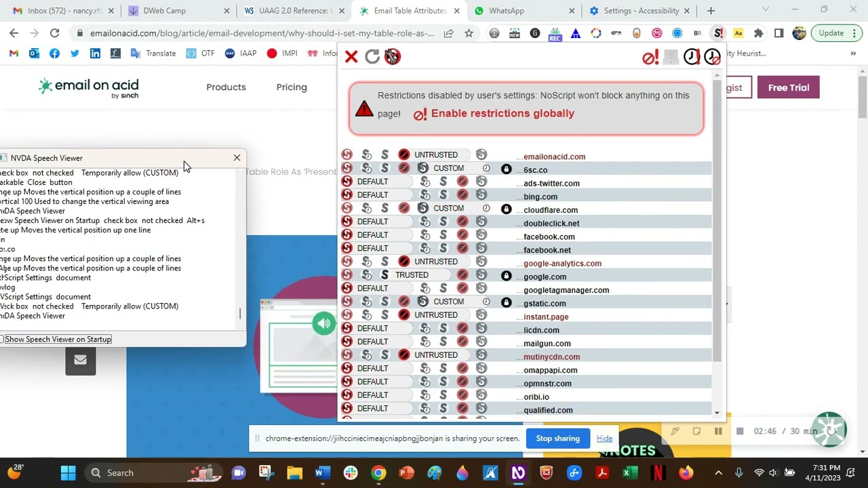This screenshot has width=868, height=488.
Task: Click NoScript popup vertical scrollbar
Action: (x=717, y=222)
